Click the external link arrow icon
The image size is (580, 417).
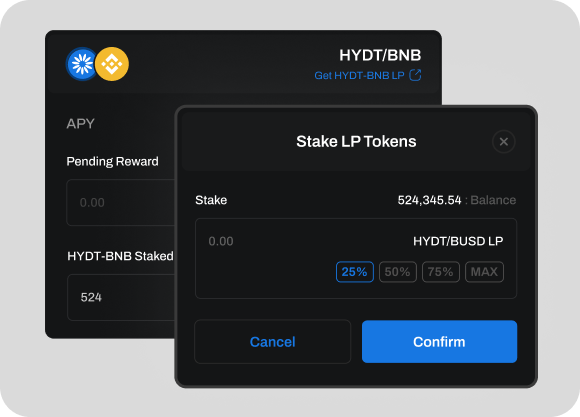415,75
